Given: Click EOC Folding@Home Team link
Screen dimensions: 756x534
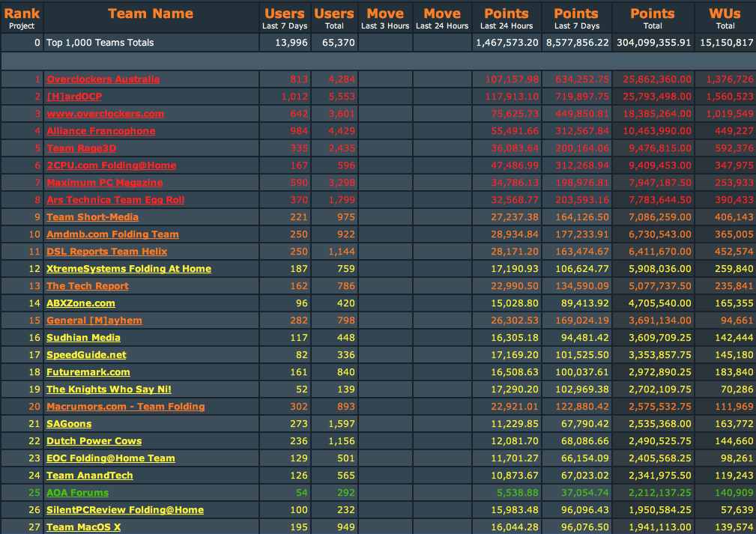Looking at the screenshot, I should click(111, 458).
